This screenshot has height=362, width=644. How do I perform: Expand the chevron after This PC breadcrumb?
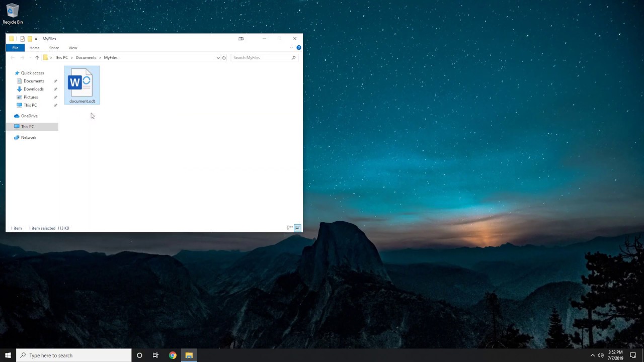point(72,58)
